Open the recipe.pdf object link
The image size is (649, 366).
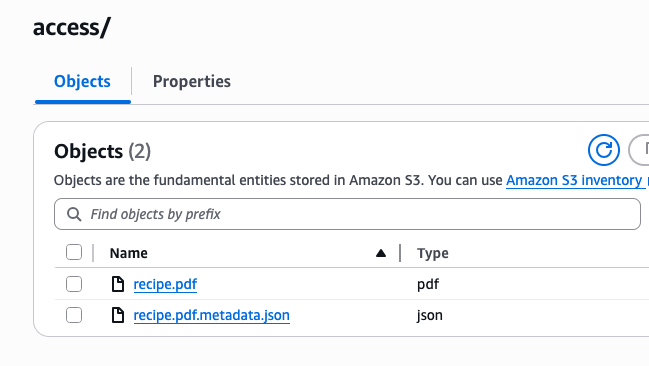165,284
